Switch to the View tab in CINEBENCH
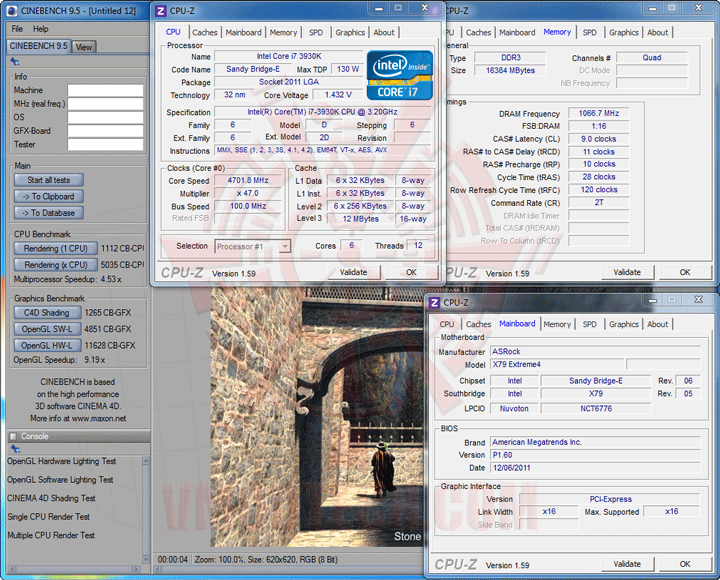 (x=84, y=47)
